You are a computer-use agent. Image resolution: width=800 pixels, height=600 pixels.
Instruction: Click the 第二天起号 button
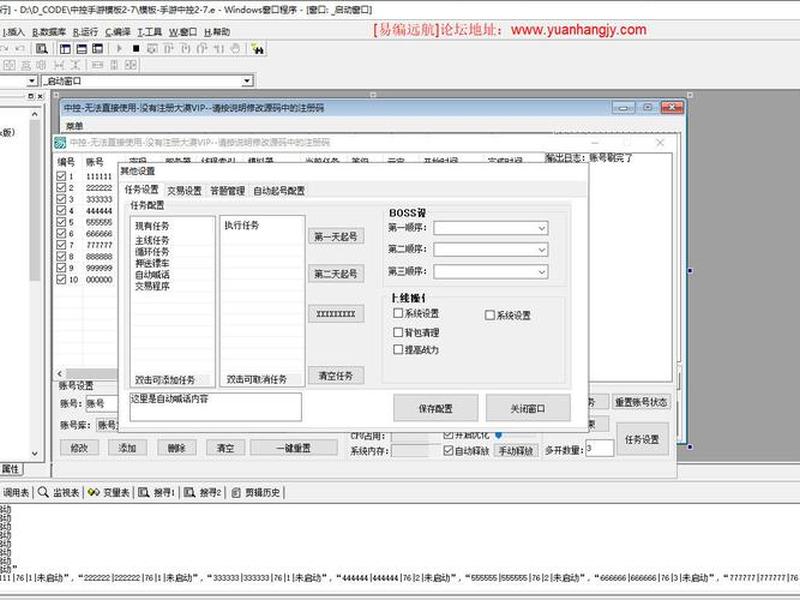336,273
